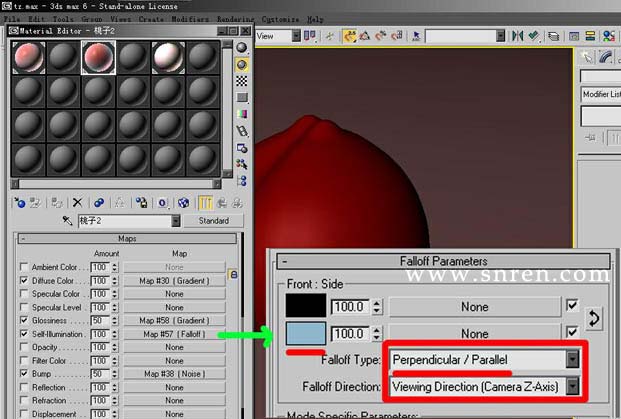Open Diffuse Color Map #30 (Gradient)
This screenshot has width=621, height=419.
click(x=174, y=280)
